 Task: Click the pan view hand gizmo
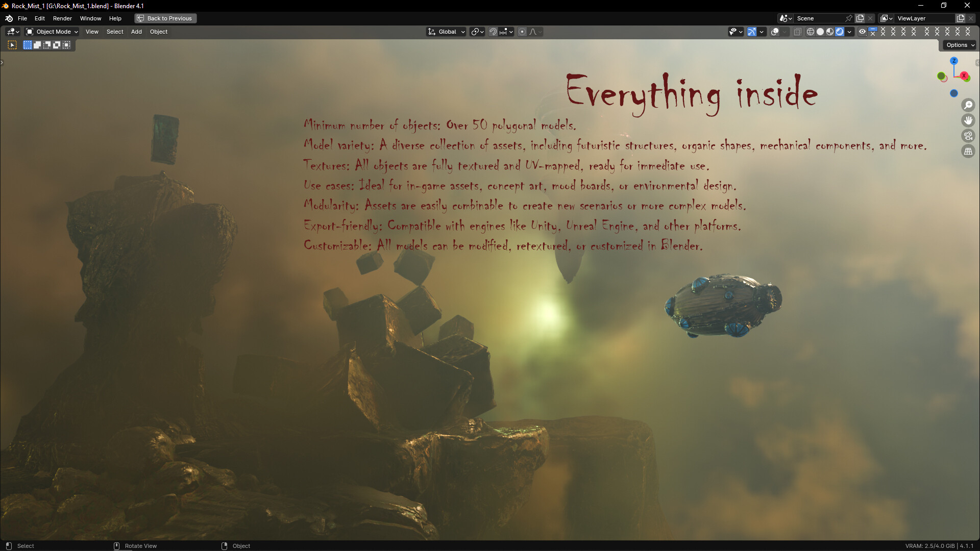point(968,120)
